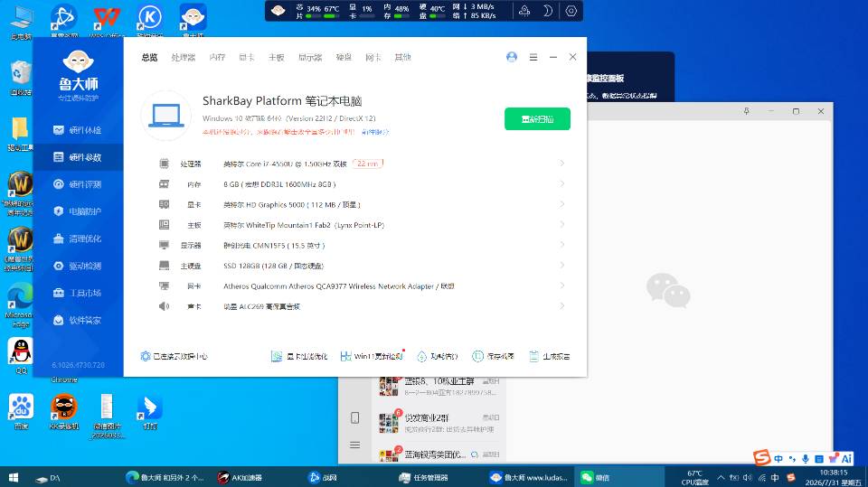The height and width of the screenshot is (487, 868).
Task: Show hidden tray icons chevron
Action: tap(721, 477)
